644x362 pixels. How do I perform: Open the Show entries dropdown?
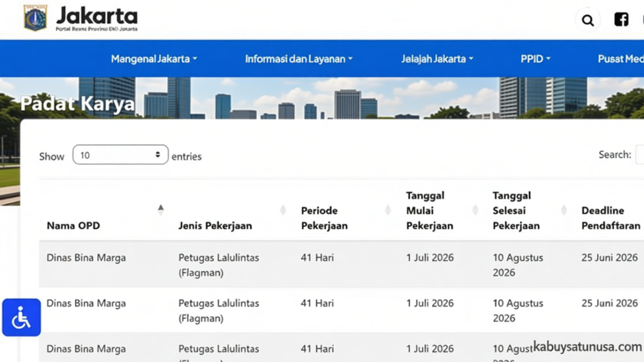pyautogui.click(x=120, y=155)
